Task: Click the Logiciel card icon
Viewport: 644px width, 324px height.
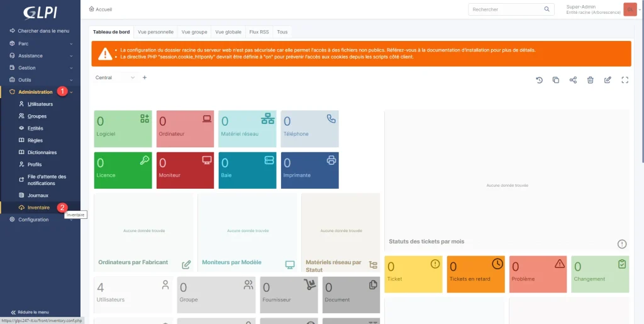Action: tap(145, 119)
